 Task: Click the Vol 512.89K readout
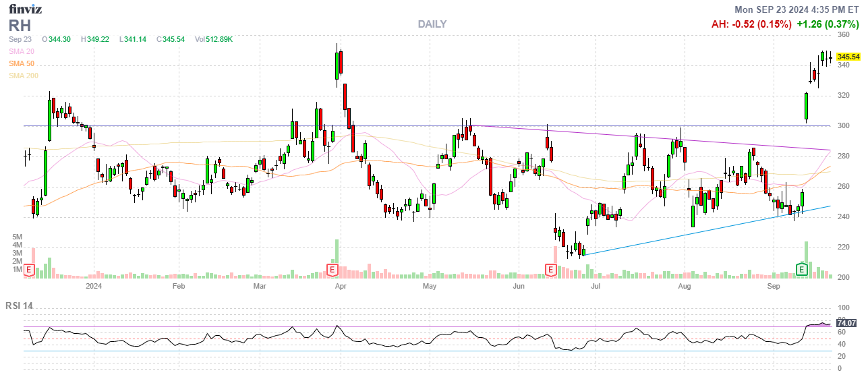click(214, 39)
